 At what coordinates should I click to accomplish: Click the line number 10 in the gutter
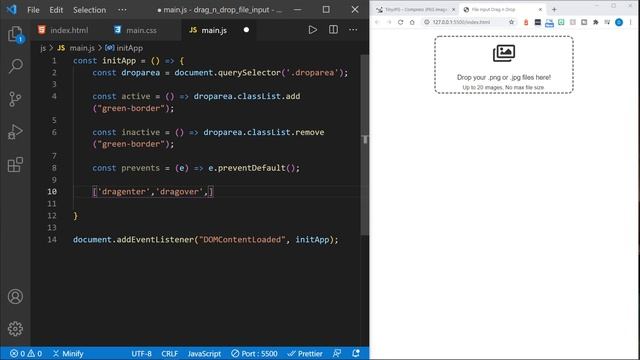[52, 191]
